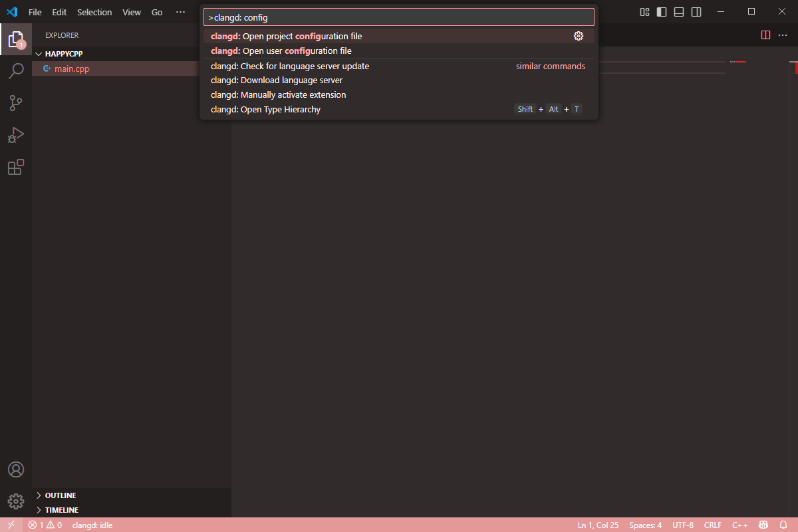This screenshot has height=532, width=798.
Task: Toggle Primary Side Bar visibility
Action: point(662,12)
